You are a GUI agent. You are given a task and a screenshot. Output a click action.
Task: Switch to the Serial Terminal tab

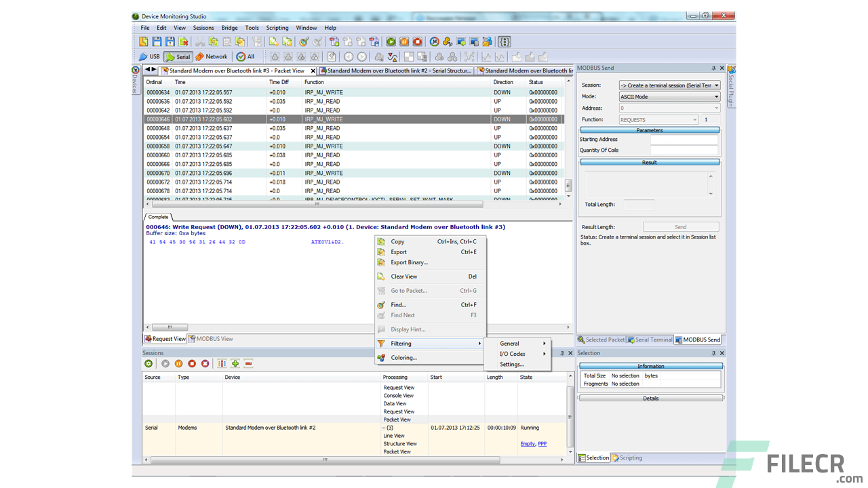point(650,340)
